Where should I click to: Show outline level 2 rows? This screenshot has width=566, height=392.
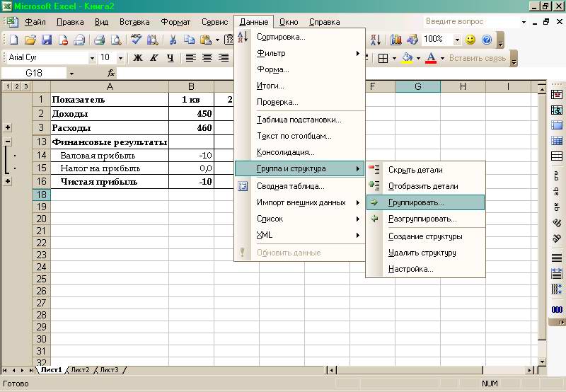point(16,86)
